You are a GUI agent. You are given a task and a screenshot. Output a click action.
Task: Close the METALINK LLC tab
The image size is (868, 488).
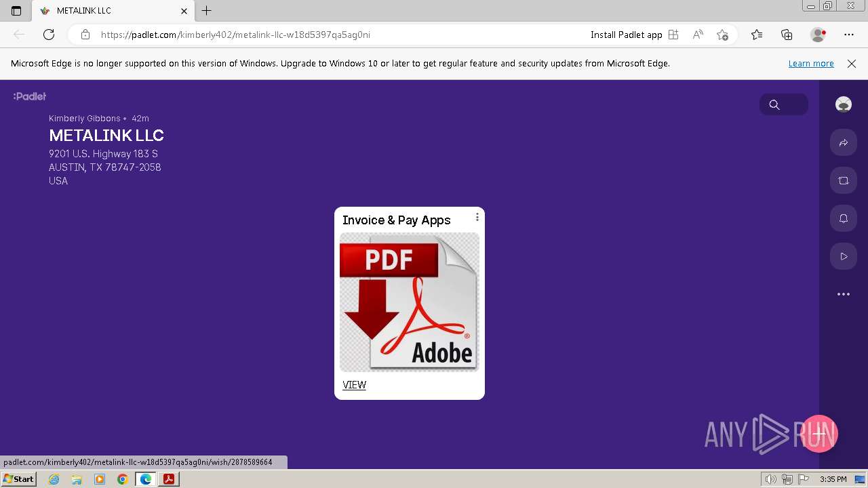(x=184, y=11)
